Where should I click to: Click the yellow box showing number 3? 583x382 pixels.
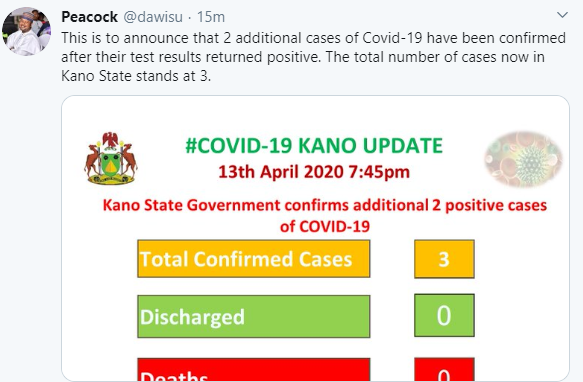click(444, 259)
